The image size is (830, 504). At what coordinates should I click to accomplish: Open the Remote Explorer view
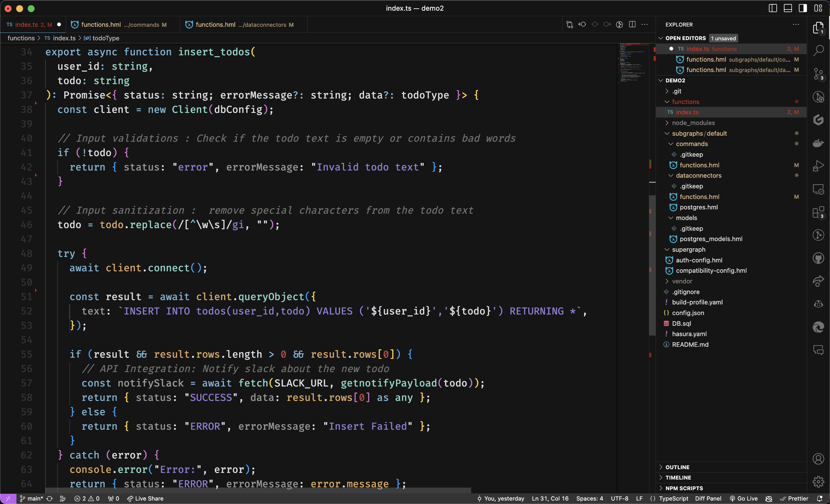point(818,189)
